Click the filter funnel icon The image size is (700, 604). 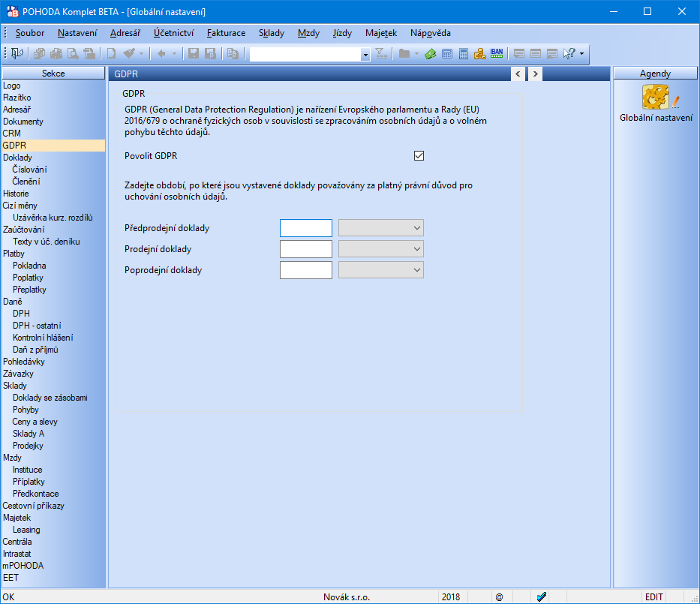coord(381,54)
